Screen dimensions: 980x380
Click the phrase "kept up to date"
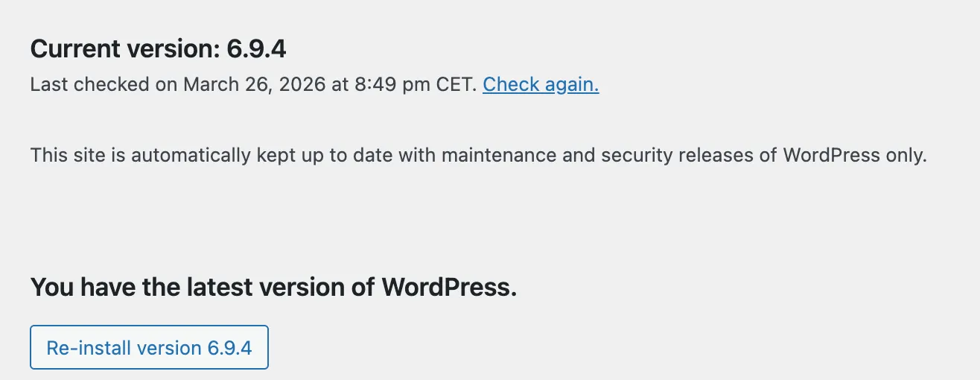tap(324, 156)
